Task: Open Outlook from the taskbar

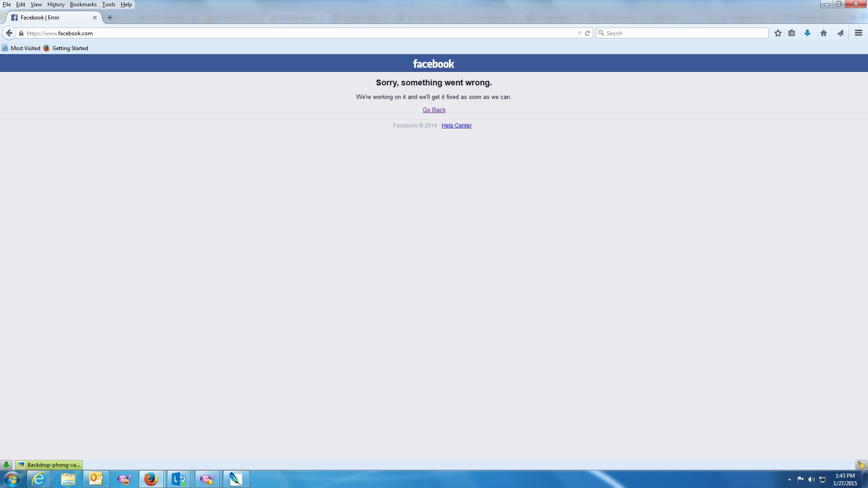Action: (x=95, y=479)
